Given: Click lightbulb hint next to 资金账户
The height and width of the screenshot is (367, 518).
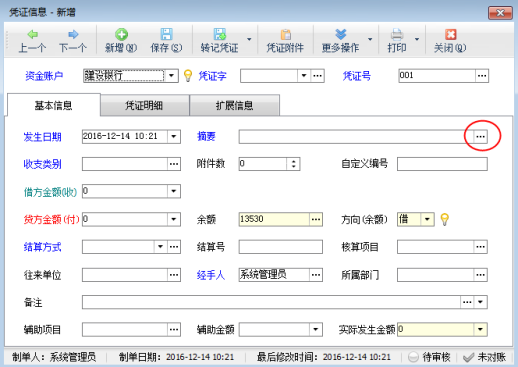Looking at the screenshot, I should tap(188, 76).
